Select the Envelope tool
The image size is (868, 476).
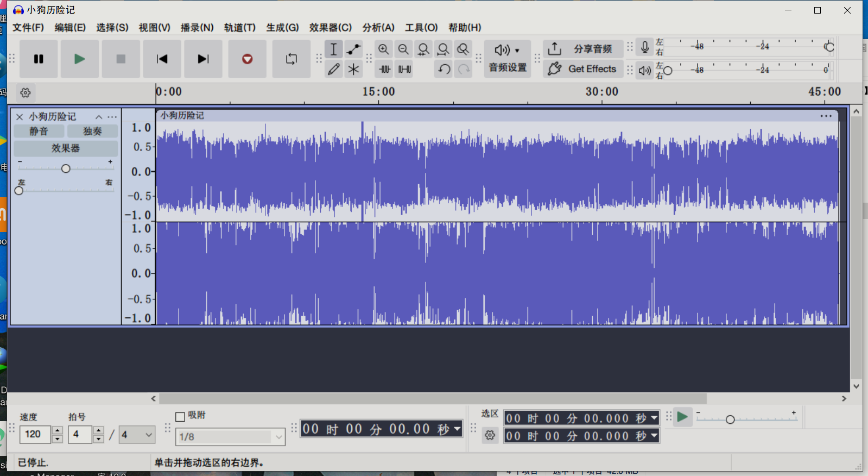pos(353,49)
